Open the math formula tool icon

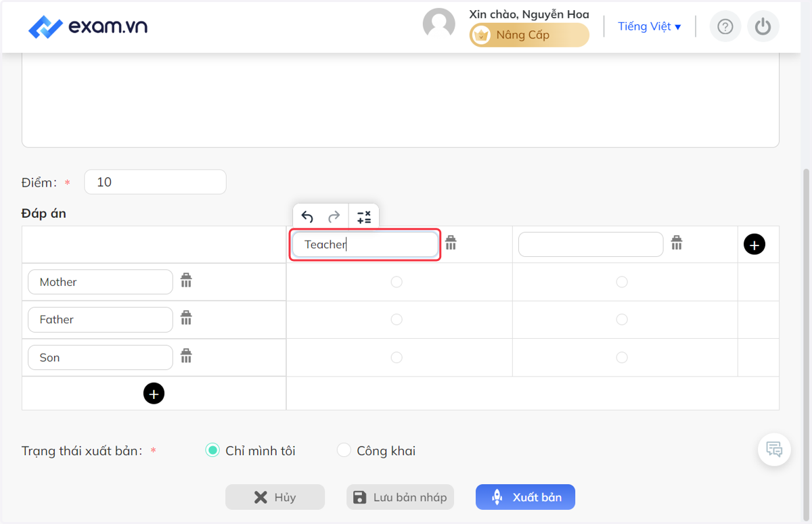[x=364, y=216]
